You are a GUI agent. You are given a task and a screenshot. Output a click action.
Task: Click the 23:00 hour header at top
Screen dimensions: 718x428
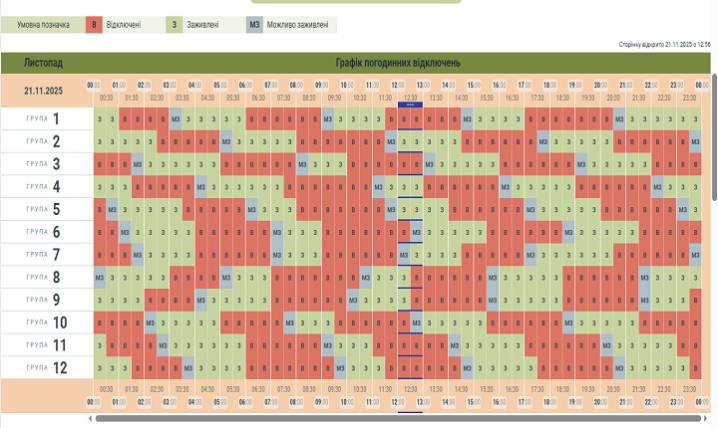click(x=676, y=85)
